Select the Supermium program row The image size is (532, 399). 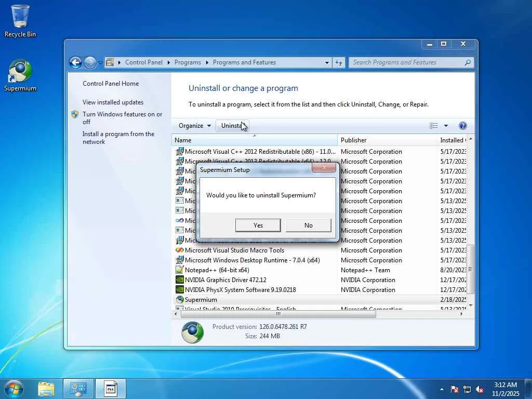click(320, 300)
